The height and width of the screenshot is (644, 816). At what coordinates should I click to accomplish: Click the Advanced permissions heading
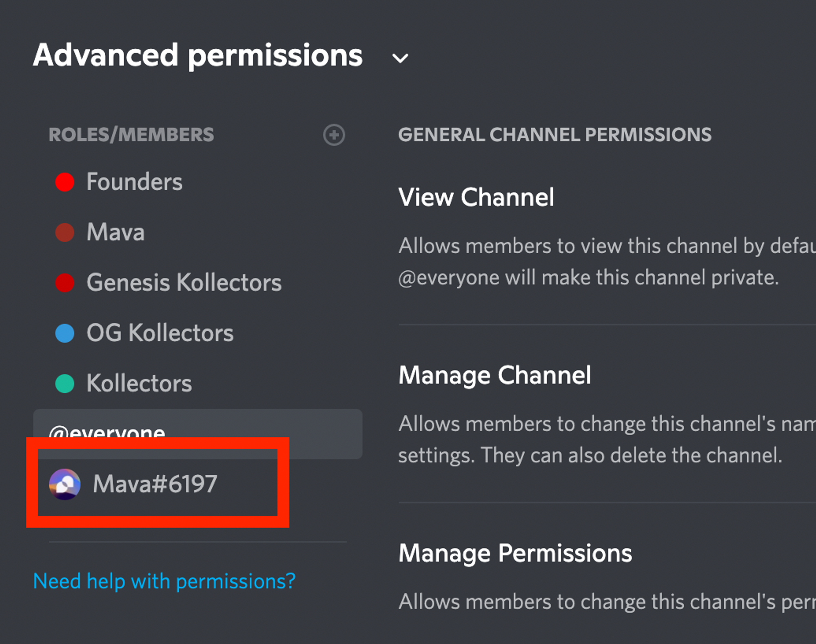pos(197,55)
